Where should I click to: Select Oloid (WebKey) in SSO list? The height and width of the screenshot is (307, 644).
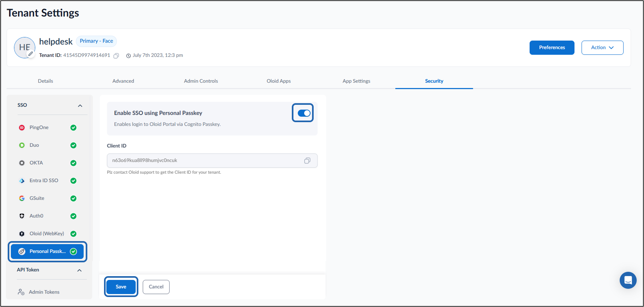tap(48, 234)
